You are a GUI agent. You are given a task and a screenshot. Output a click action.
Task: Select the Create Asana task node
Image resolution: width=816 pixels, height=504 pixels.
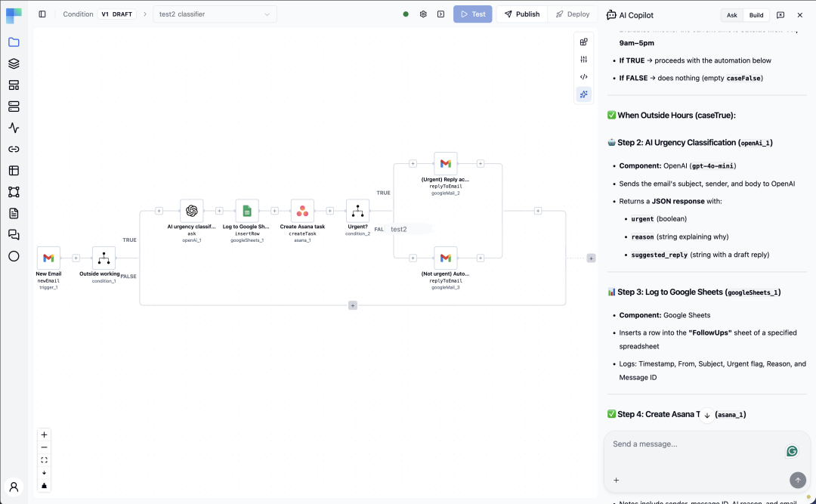(302, 211)
